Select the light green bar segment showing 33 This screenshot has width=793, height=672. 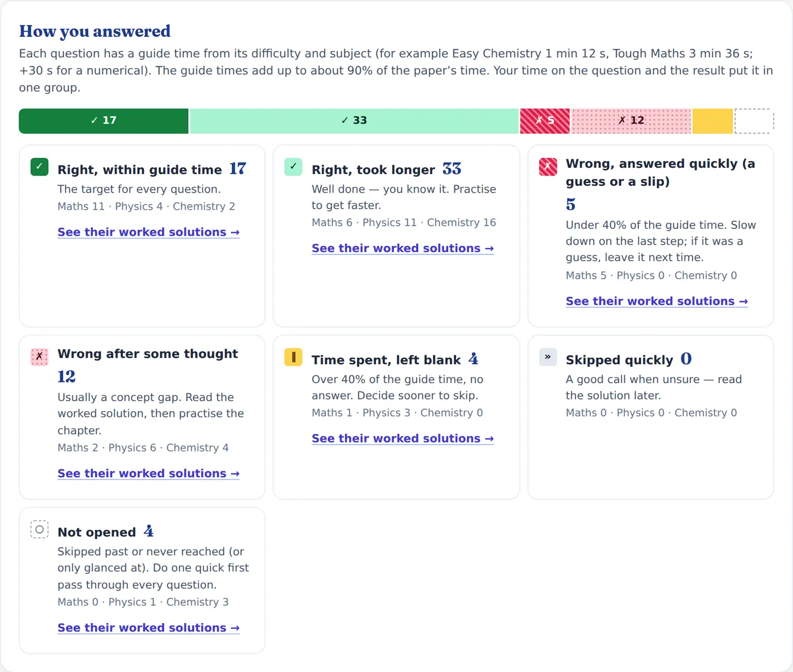tap(355, 121)
